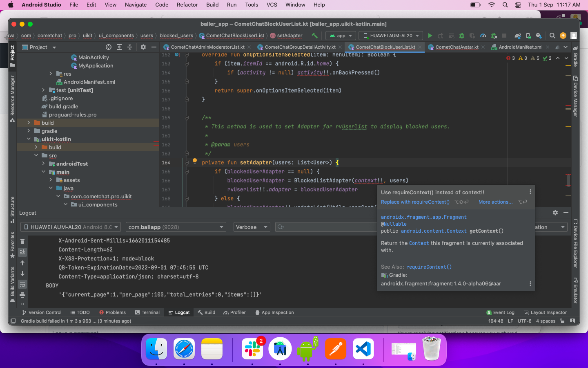Screen dimensions: 588x368
Task: Open the app run configuration dropdown
Action: 340,36
